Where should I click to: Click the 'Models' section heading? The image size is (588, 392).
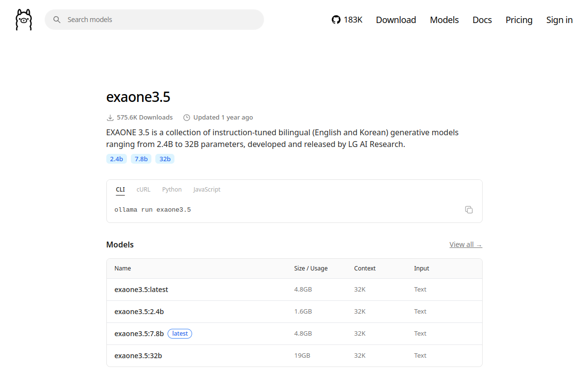click(120, 245)
